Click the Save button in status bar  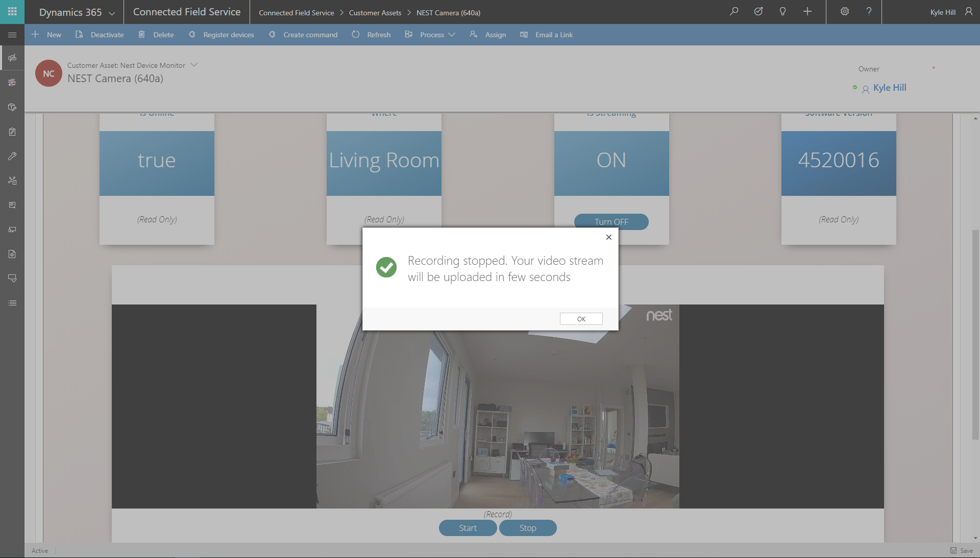click(961, 551)
